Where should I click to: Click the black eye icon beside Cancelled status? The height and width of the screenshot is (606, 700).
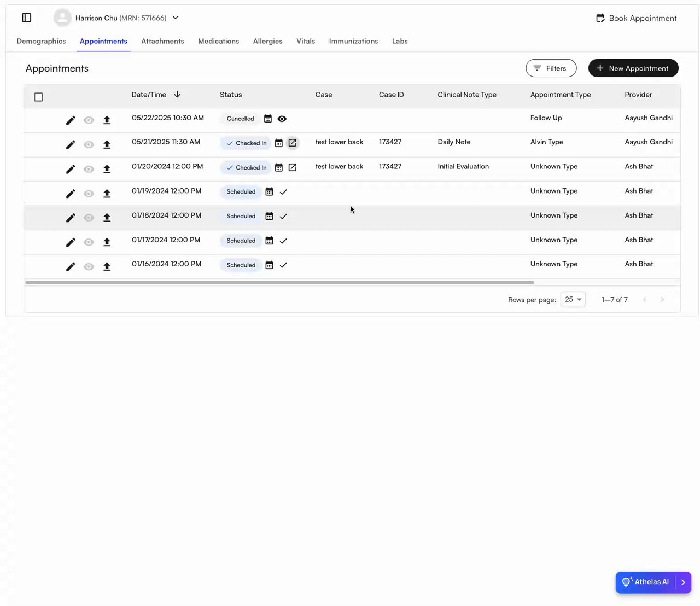click(282, 119)
